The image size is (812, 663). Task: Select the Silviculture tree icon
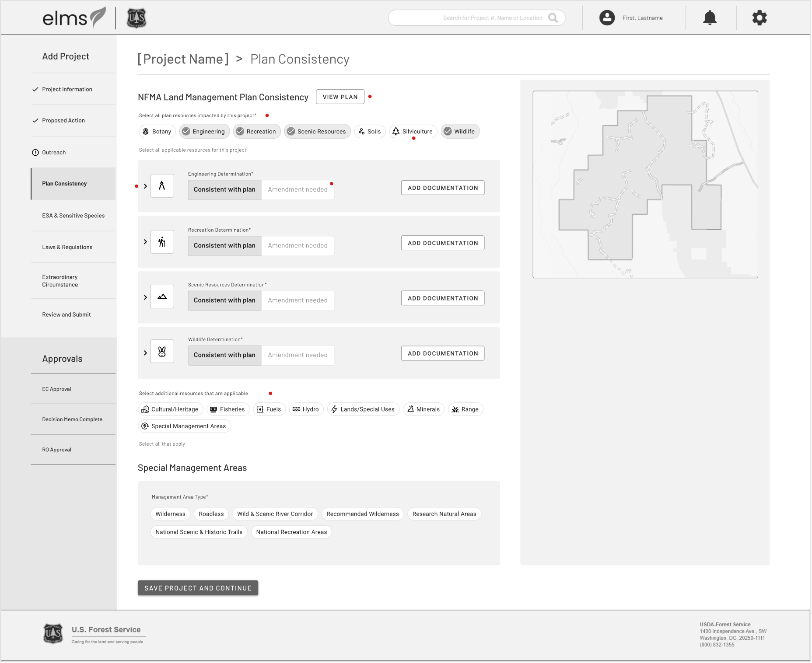coord(396,131)
